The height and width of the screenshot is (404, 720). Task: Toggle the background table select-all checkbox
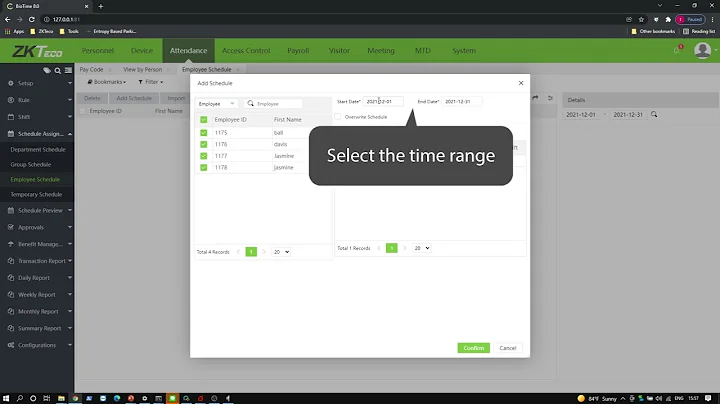(83, 111)
